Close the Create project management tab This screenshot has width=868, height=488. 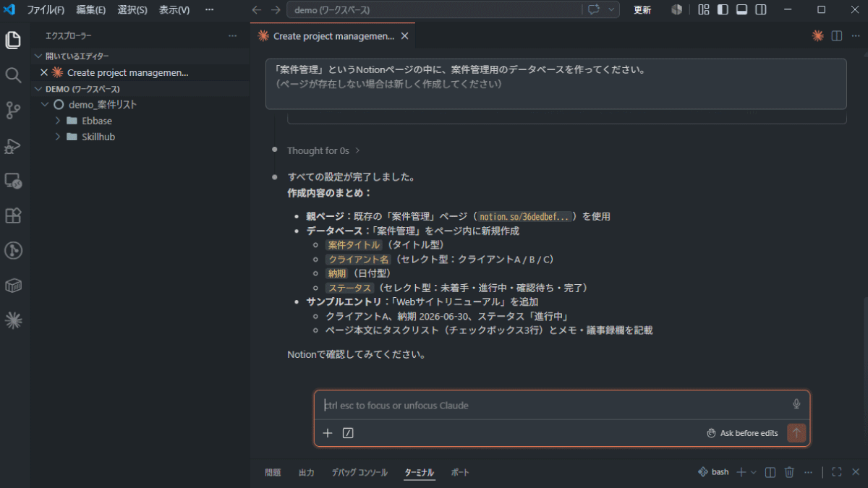click(405, 36)
